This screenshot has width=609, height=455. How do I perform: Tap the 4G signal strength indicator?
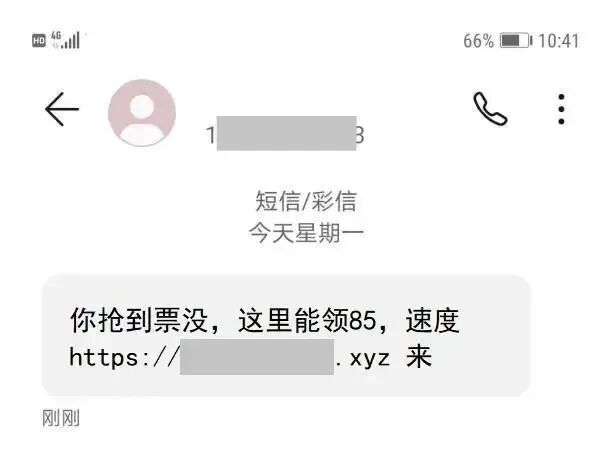point(66,40)
